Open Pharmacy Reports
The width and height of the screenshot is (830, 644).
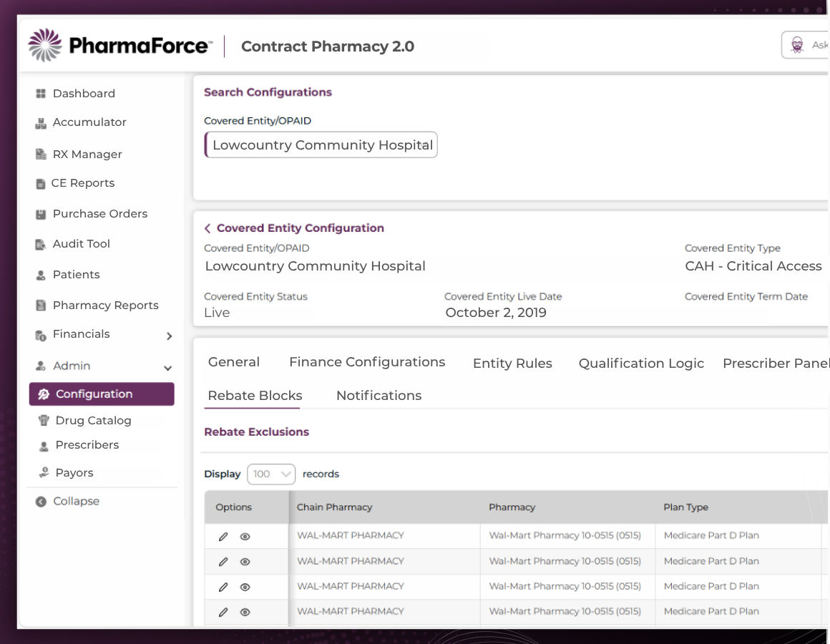(105, 306)
